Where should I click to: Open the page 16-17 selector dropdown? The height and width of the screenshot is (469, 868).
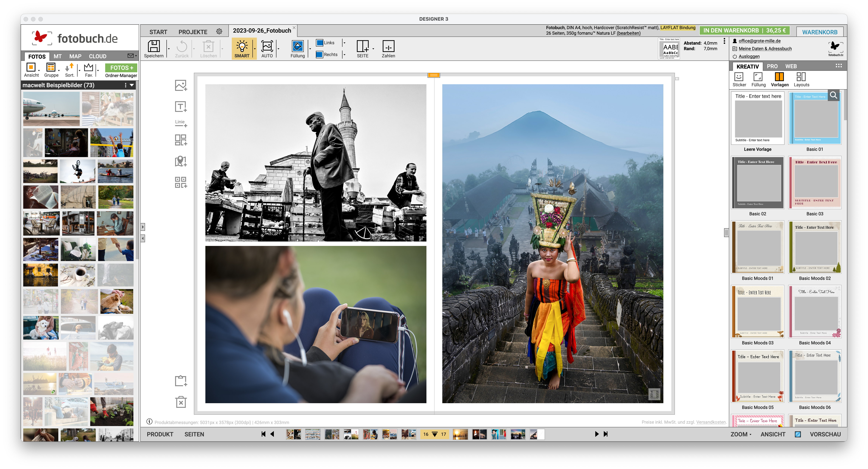[435, 434]
